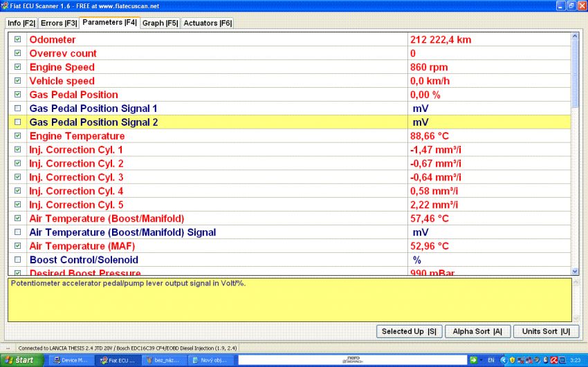Viewport: 588px width, 367px height.
Task: Click the Alpha Sort [A] button
Action: point(477,332)
